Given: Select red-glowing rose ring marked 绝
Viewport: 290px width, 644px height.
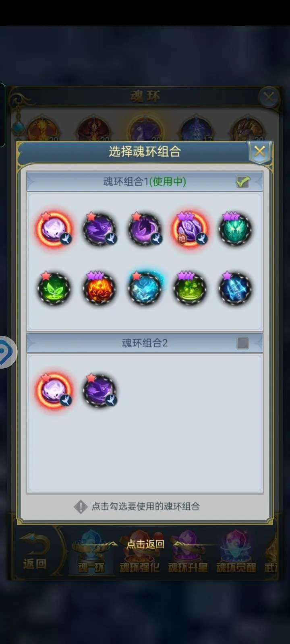Looking at the screenshot, I should [190, 228].
